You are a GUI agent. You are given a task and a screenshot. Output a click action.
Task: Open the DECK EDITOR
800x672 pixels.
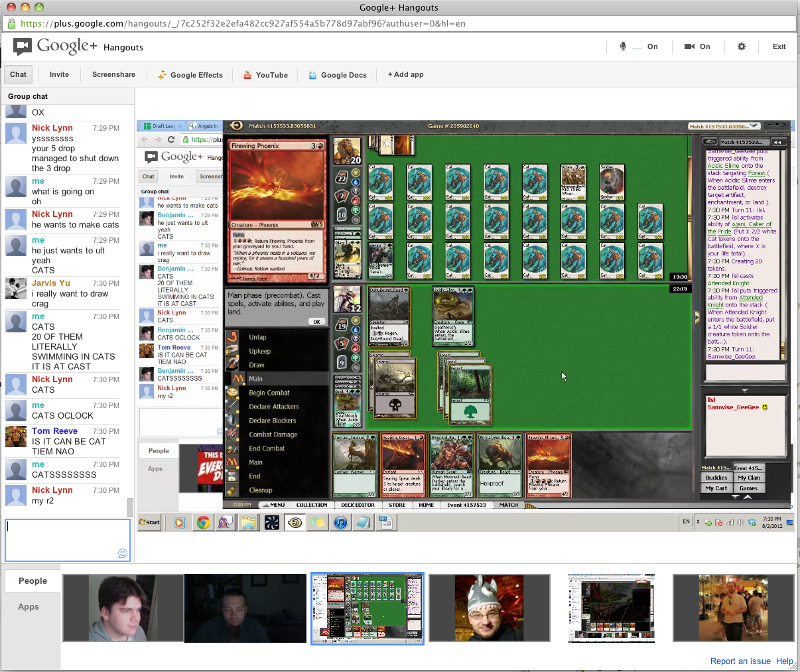(358, 505)
